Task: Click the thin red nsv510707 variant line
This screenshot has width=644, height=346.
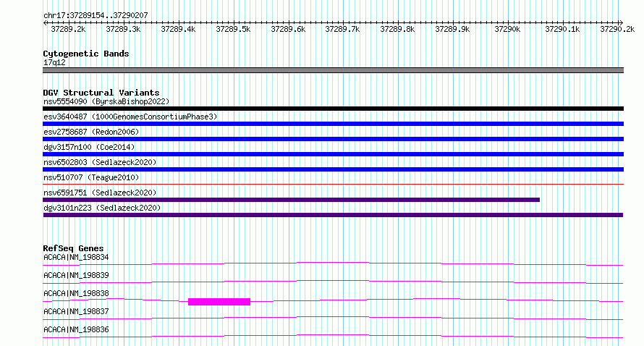Action: [x=333, y=184]
